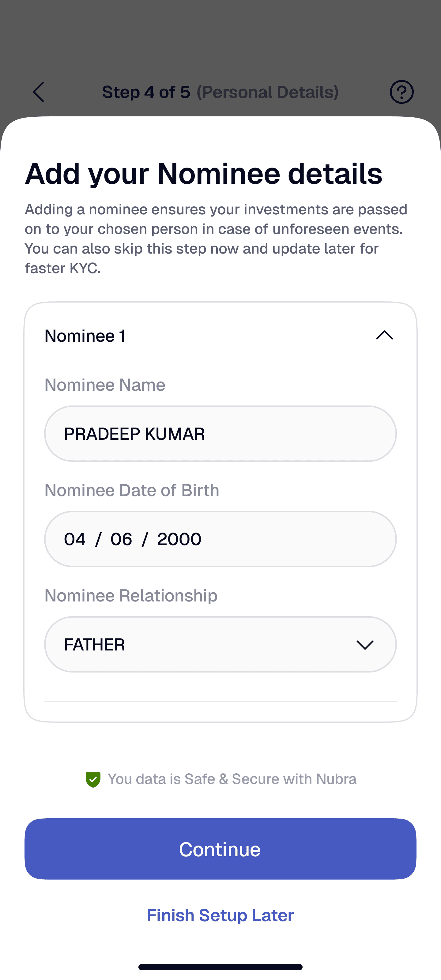Image resolution: width=441 pixels, height=980 pixels.
Task: Tap the Safe & Secure with Nubra text
Action: click(x=232, y=779)
